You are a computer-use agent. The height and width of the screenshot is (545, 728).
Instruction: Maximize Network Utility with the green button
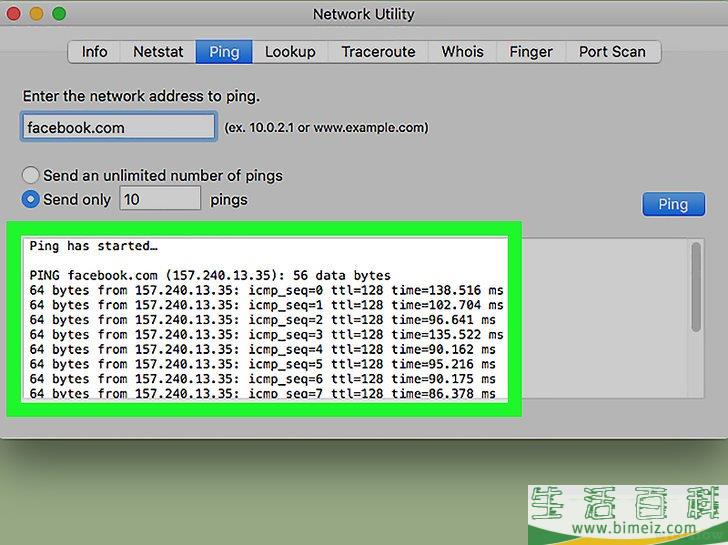click(x=59, y=13)
